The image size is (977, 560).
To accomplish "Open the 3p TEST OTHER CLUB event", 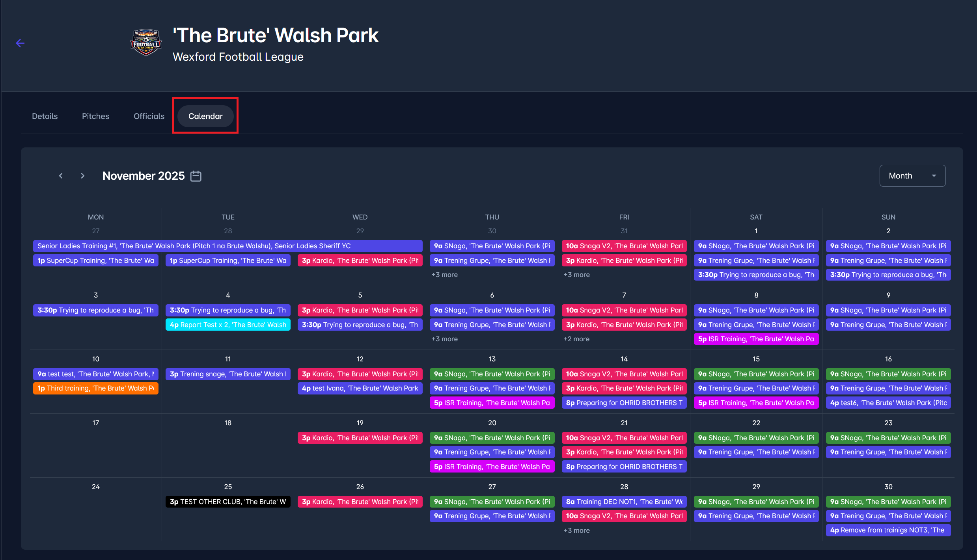I will click(x=227, y=502).
